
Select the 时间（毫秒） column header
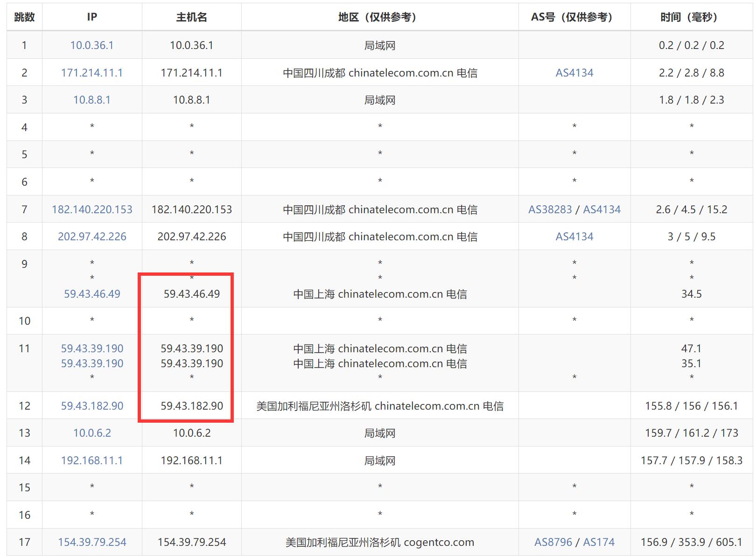pyautogui.click(x=691, y=17)
